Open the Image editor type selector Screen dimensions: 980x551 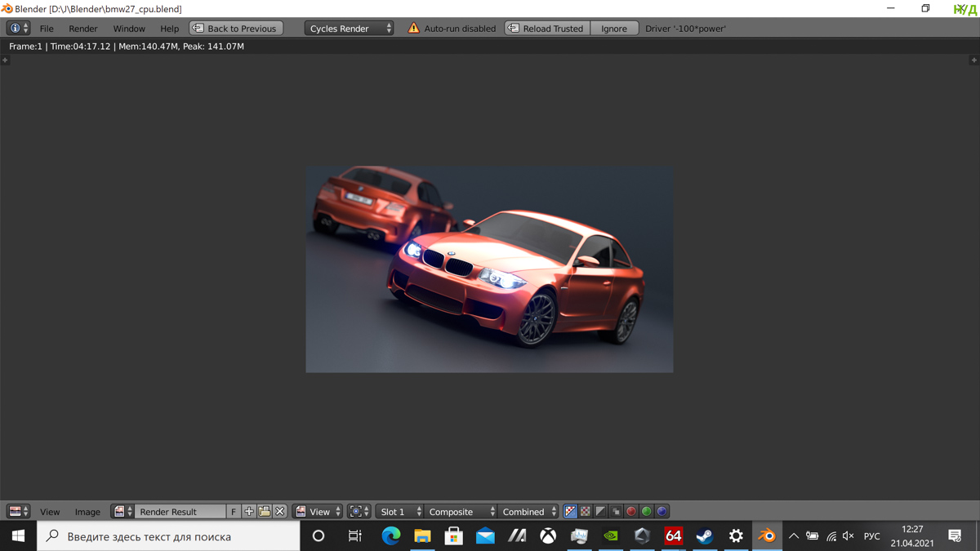point(18,511)
